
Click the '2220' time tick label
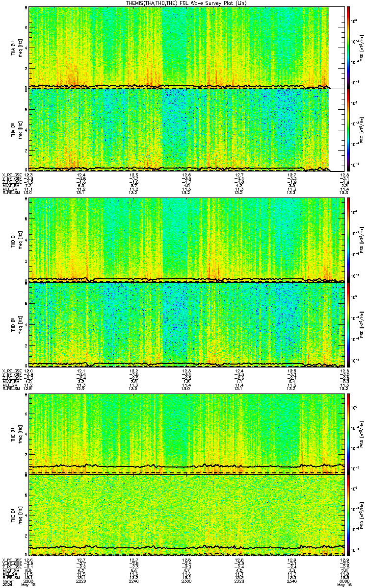81,580
